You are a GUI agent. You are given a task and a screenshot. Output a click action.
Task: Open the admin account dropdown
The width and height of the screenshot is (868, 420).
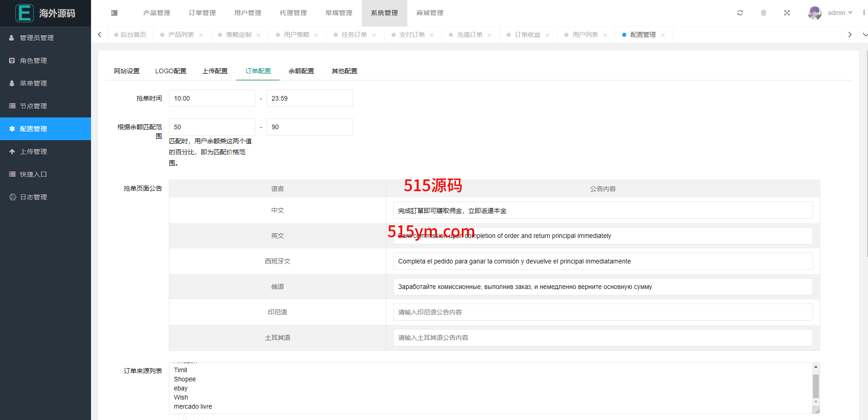[840, 13]
